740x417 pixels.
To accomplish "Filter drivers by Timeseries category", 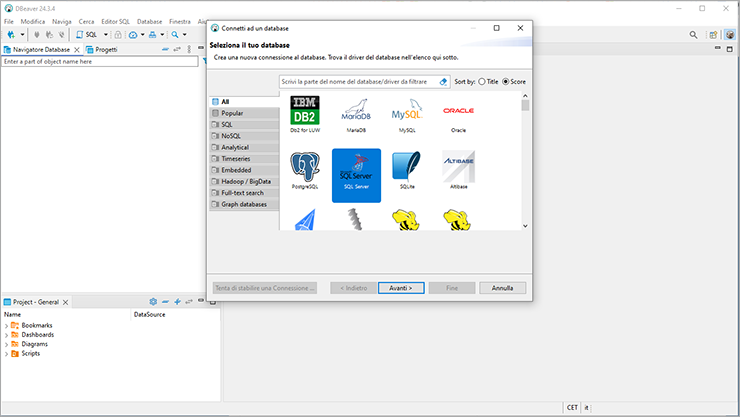I will (244, 158).
